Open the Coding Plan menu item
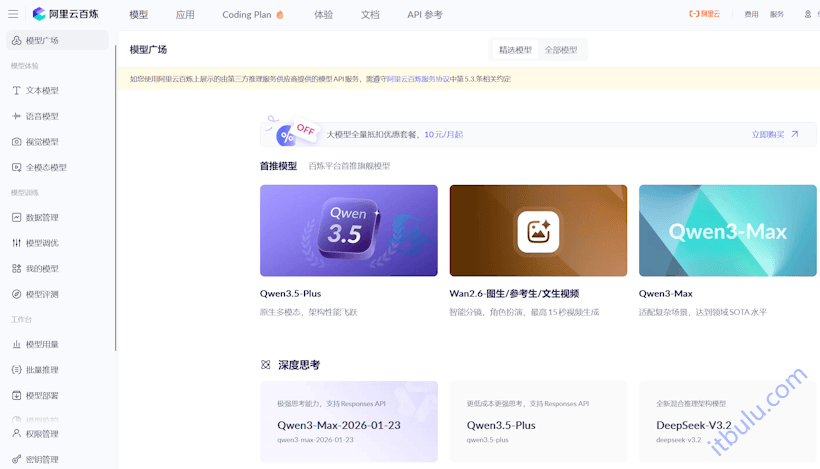 (247, 15)
